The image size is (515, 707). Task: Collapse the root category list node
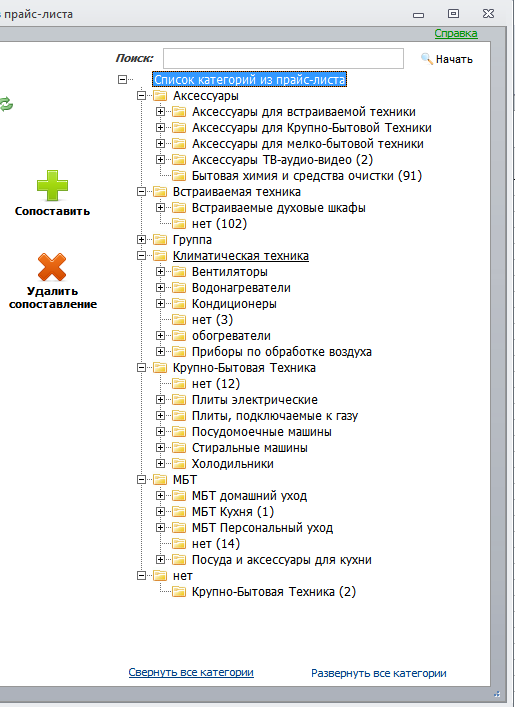point(122,79)
